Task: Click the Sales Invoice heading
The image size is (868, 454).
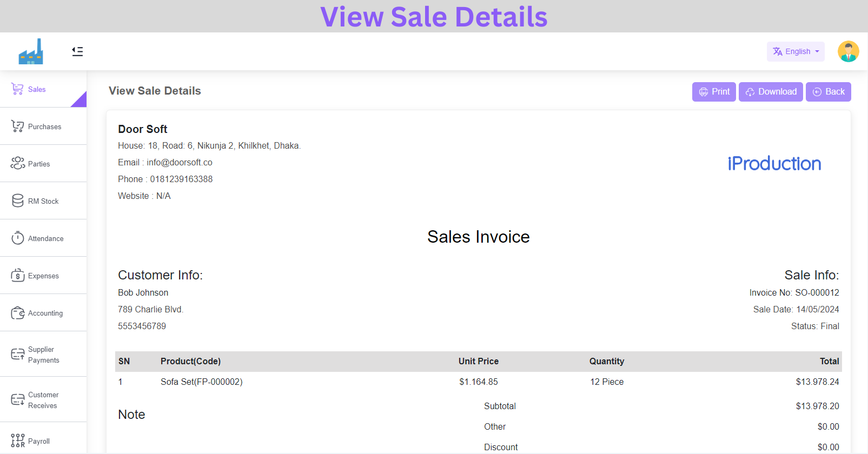Action: point(479,237)
